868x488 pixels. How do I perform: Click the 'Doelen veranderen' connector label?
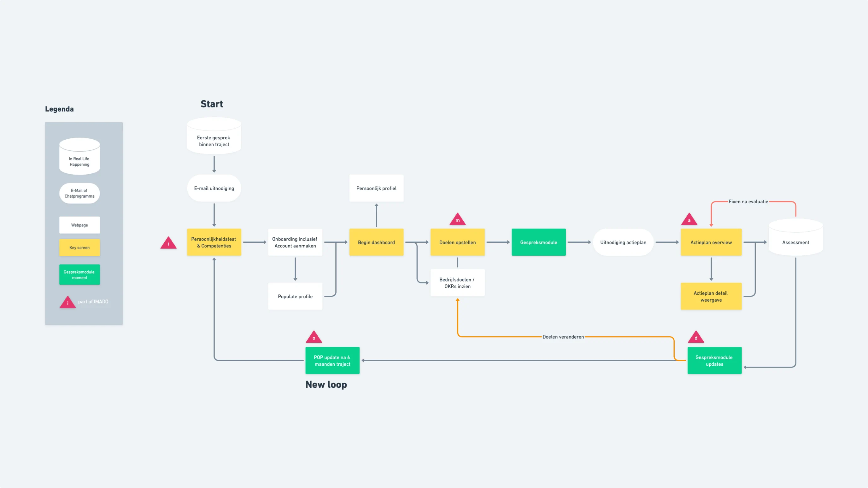pyautogui.click(x=563, y=336)
